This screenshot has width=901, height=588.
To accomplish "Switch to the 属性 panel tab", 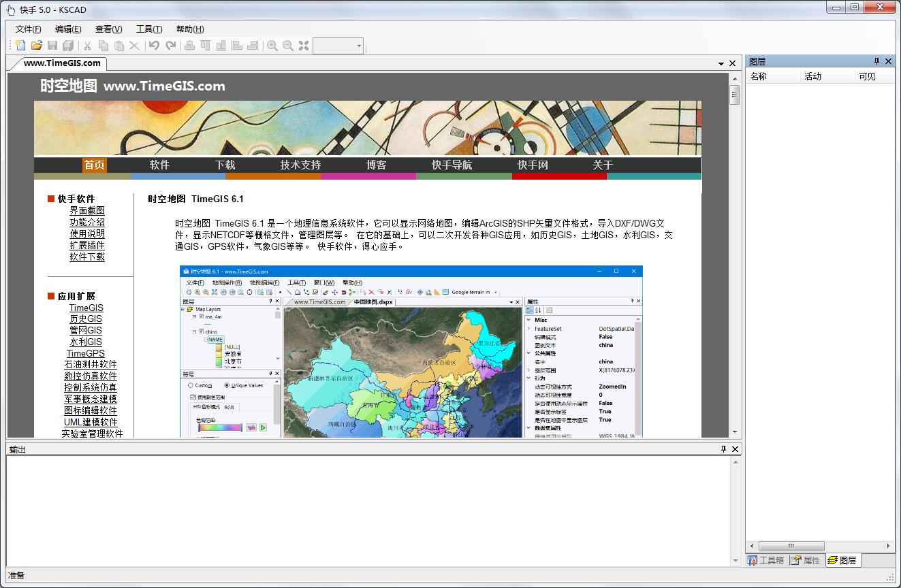I will coord(805,560).
